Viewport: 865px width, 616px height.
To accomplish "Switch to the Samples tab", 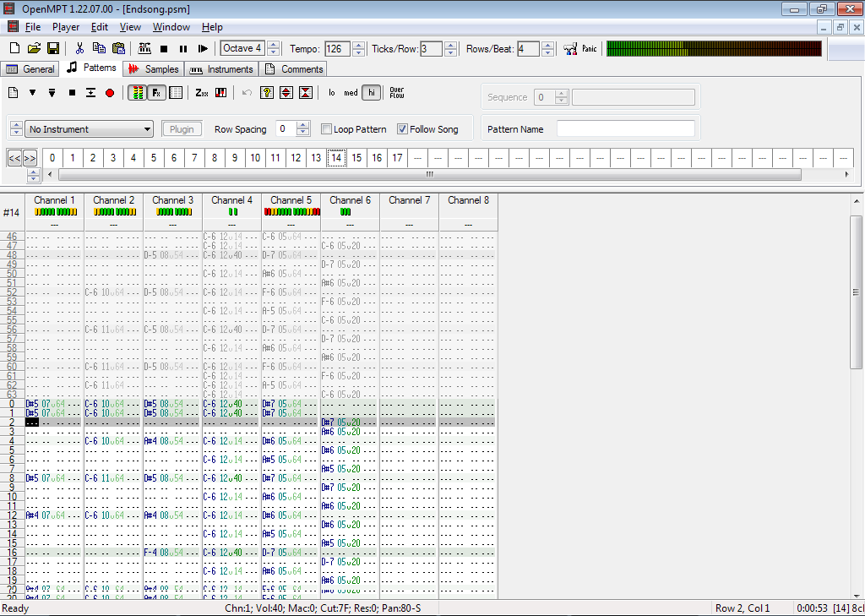I will click(153, 69).
